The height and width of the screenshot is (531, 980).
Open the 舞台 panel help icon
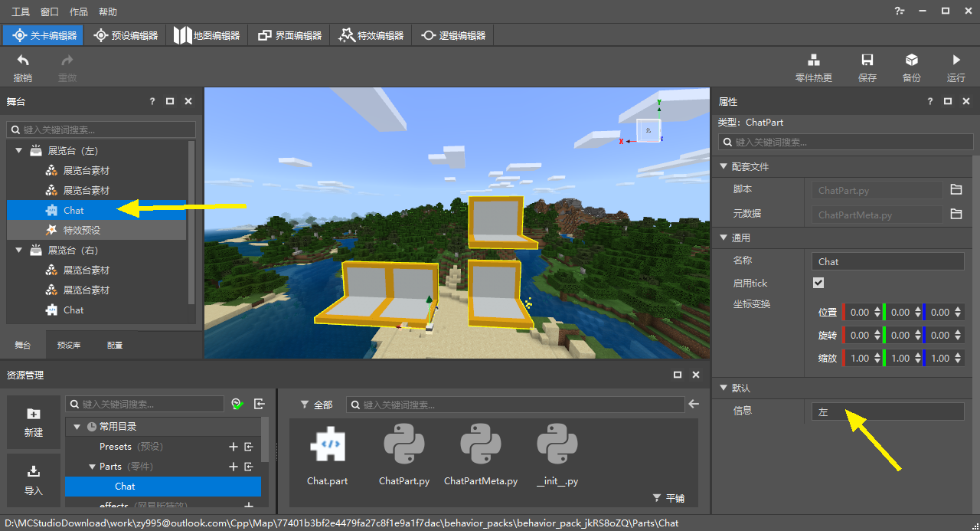pyautogui.click(x=152, y=101)
